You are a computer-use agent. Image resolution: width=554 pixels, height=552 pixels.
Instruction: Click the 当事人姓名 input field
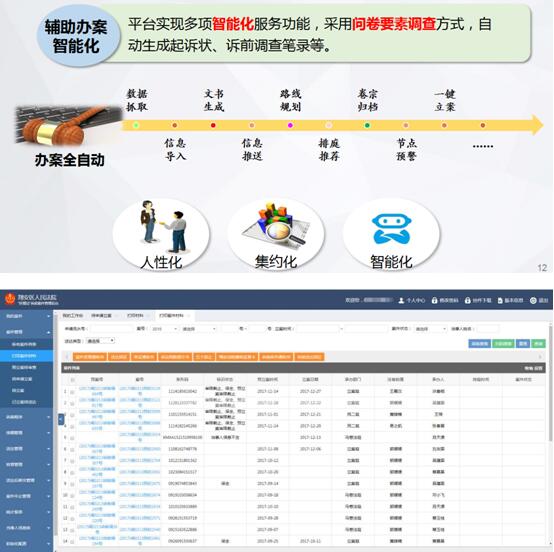(x=488, y=329)
